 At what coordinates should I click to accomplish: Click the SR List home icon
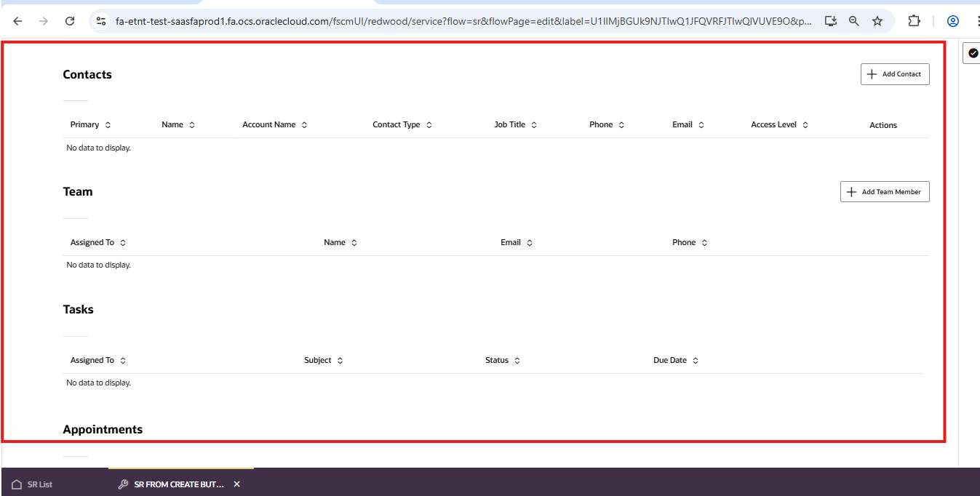[x=17, y=484]
